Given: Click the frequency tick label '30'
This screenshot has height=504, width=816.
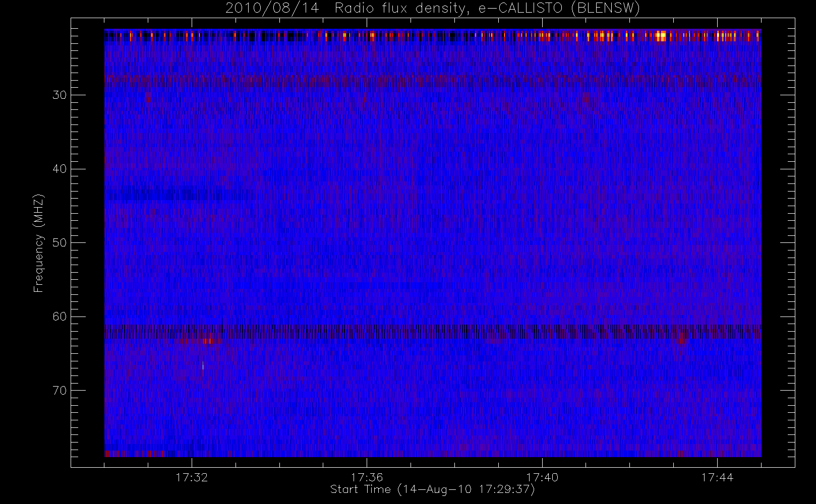Looking at the screenshot, I should click(x=59, y=95).
